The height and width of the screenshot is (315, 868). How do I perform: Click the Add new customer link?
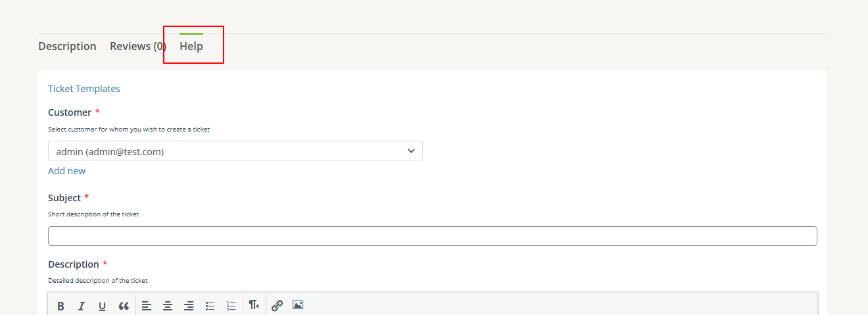pos(66,171)
